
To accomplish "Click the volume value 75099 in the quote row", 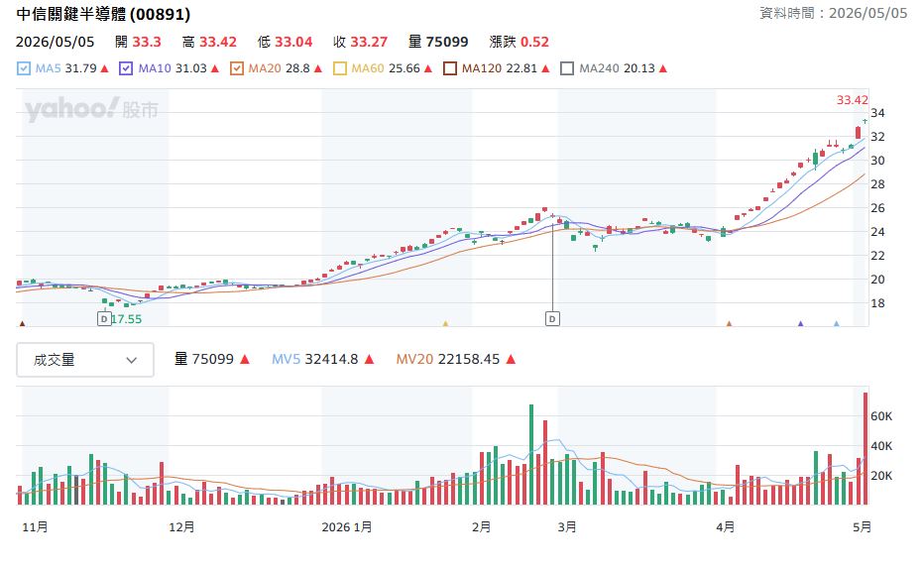I will tap(447, 42).
